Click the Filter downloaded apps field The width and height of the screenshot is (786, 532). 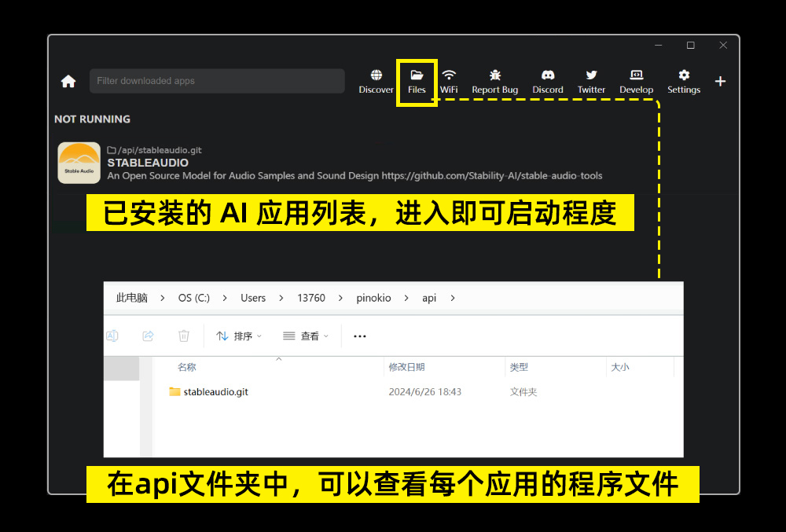(x=217, y=81)
